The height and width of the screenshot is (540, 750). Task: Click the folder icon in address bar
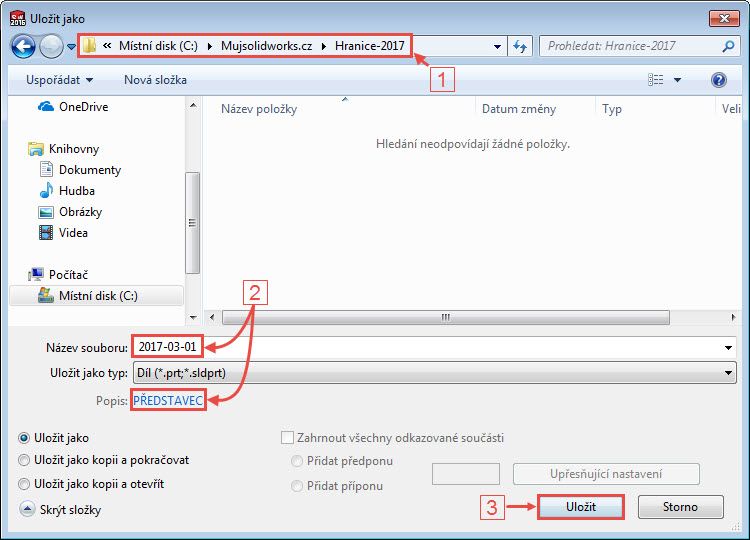tap(89, 46)
